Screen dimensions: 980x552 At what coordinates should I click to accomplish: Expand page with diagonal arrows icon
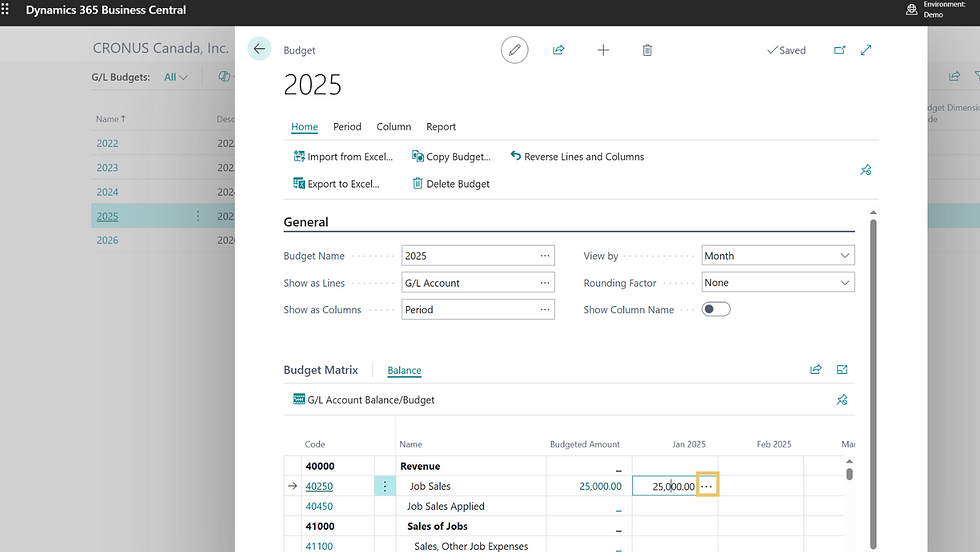(x=866, y=50)
